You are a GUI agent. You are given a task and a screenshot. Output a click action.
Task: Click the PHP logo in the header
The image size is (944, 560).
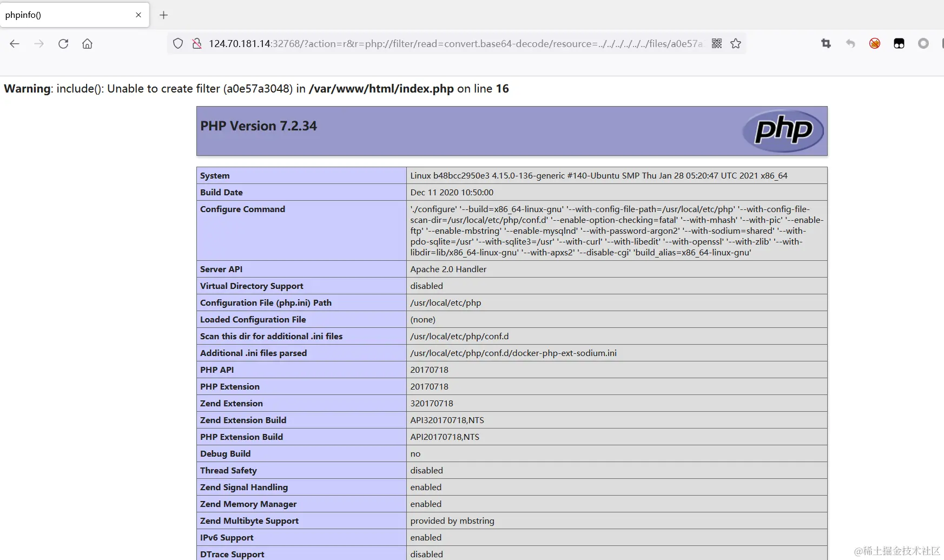click(783, 130)
